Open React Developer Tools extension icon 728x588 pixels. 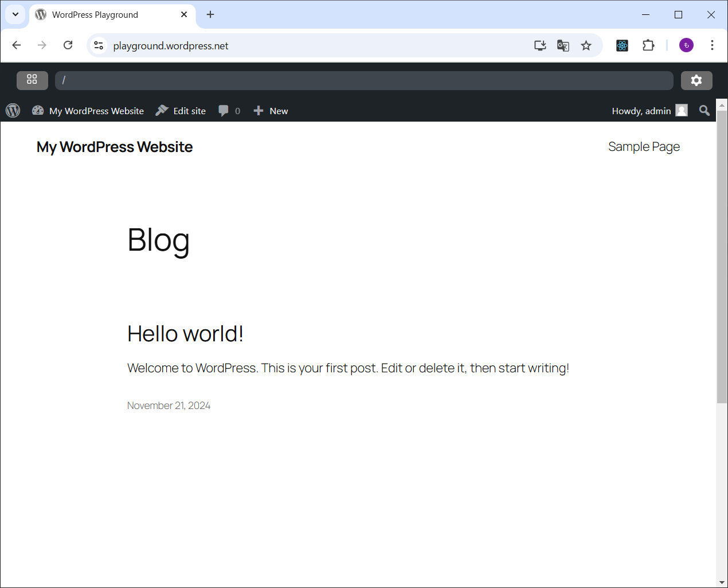(x=622, y=45)
